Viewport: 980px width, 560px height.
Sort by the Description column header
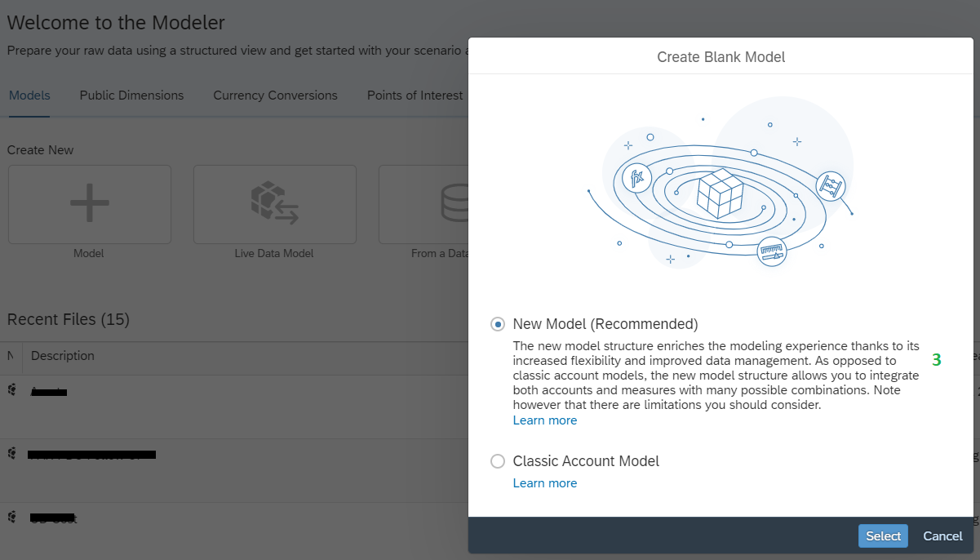[x=63, y=356]
